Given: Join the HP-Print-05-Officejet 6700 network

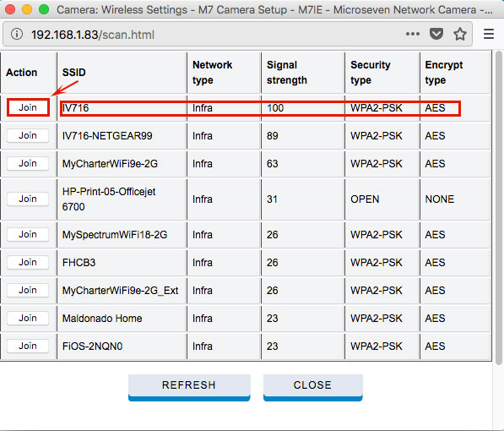Looking at the screenshot, I should (x=28, y=199).
